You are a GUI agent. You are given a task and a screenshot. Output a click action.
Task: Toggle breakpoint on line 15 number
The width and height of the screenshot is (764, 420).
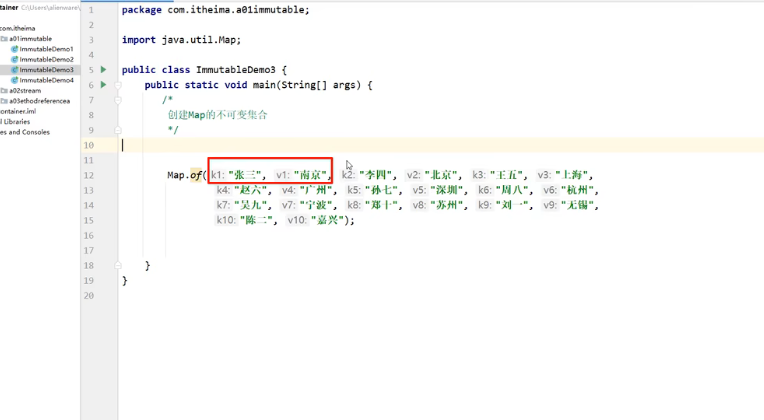point(89,220)
